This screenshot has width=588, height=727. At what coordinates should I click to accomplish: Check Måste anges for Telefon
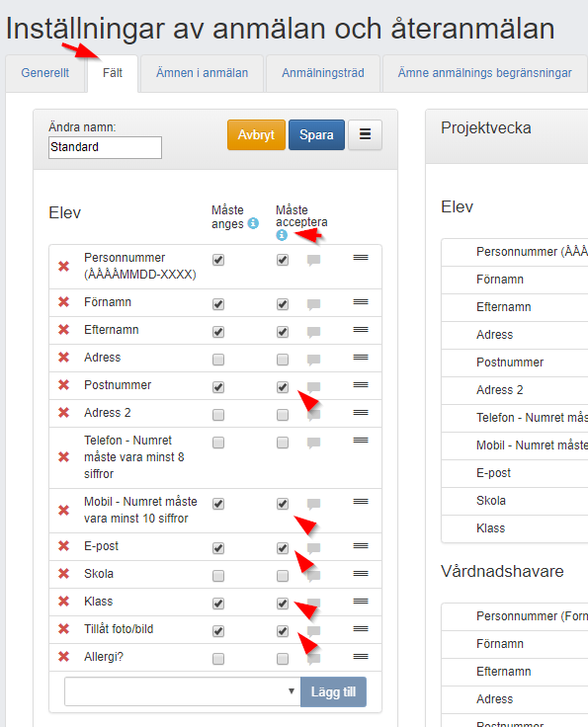tap(218, 443)
